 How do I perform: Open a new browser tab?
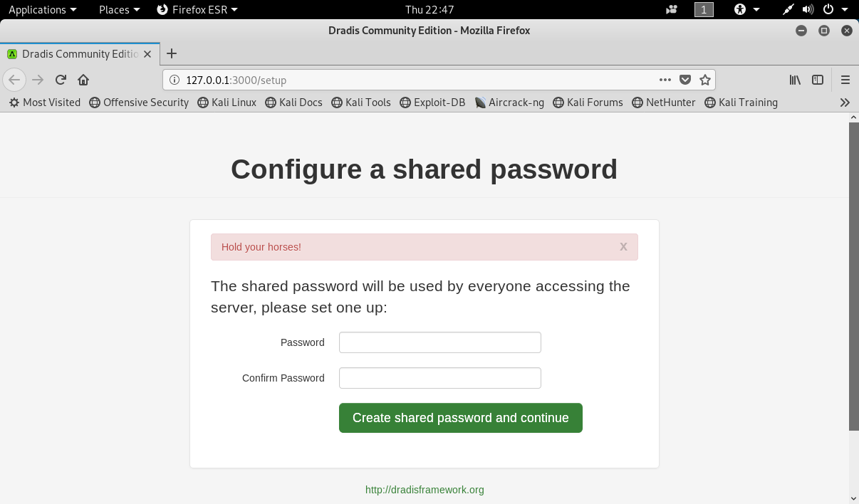(172, 53)
